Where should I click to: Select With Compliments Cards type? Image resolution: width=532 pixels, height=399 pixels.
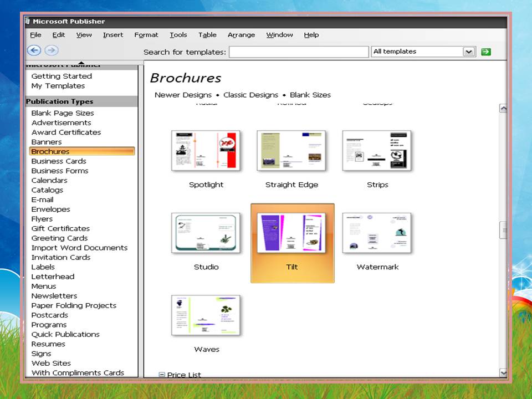pos(78,373)
